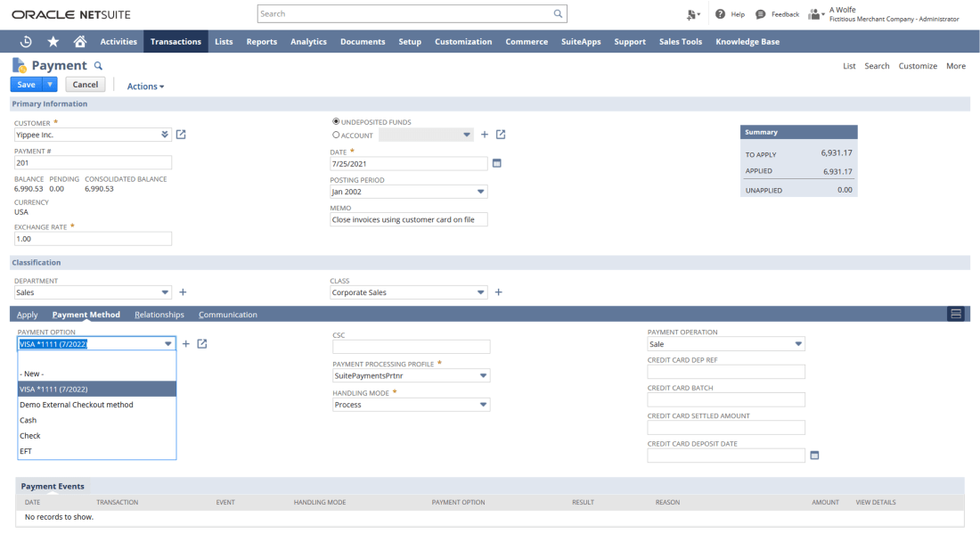Click the Help question mark icon
The width and height of the screenshot is (980, 534).
point(720,14)
